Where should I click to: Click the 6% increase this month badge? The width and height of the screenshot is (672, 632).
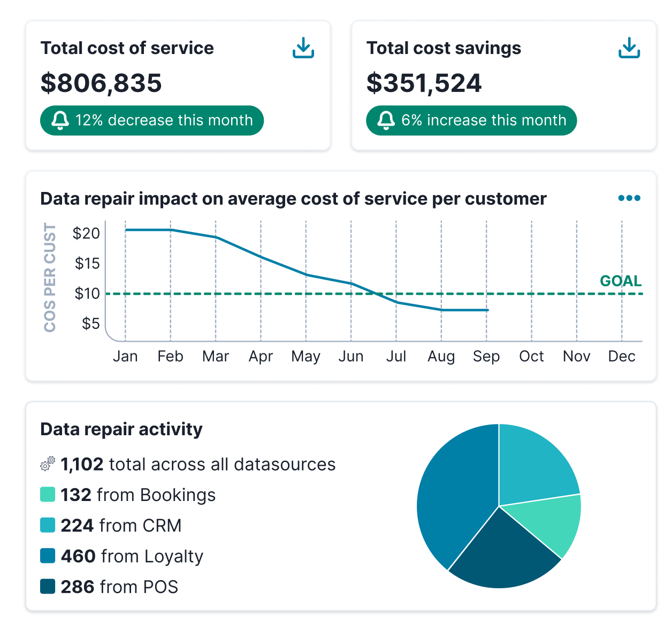pyautogui.click(x=471, y=120)
